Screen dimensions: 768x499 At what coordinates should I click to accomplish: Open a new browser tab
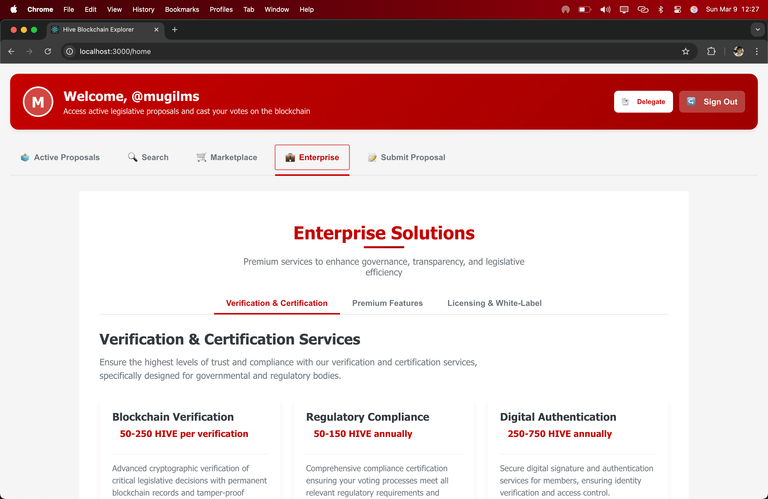click(x=174, y=29)
